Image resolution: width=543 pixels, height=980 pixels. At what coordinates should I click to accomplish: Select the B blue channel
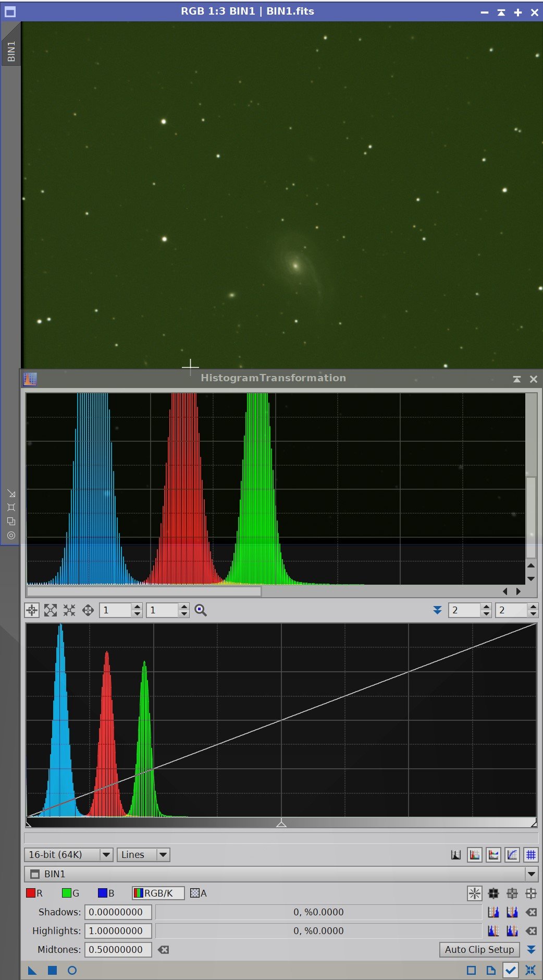point(106,893)
